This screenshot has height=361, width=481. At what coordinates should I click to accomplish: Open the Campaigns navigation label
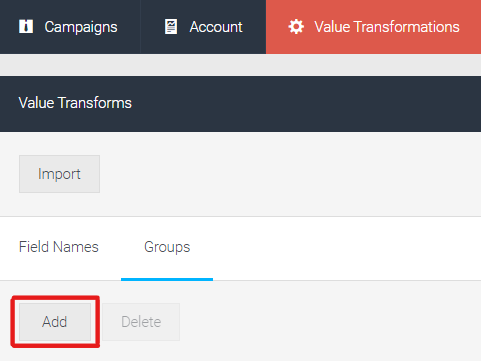point(81,27)
